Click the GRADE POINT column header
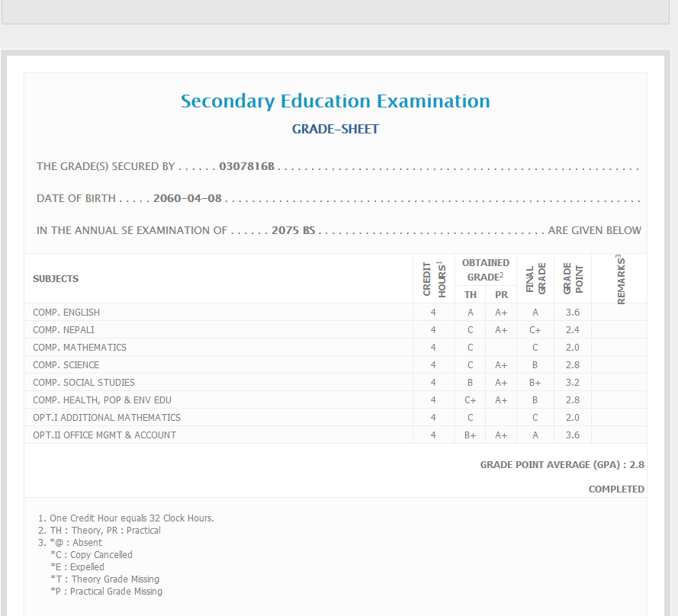678x616 pixels. coord(573,278)
